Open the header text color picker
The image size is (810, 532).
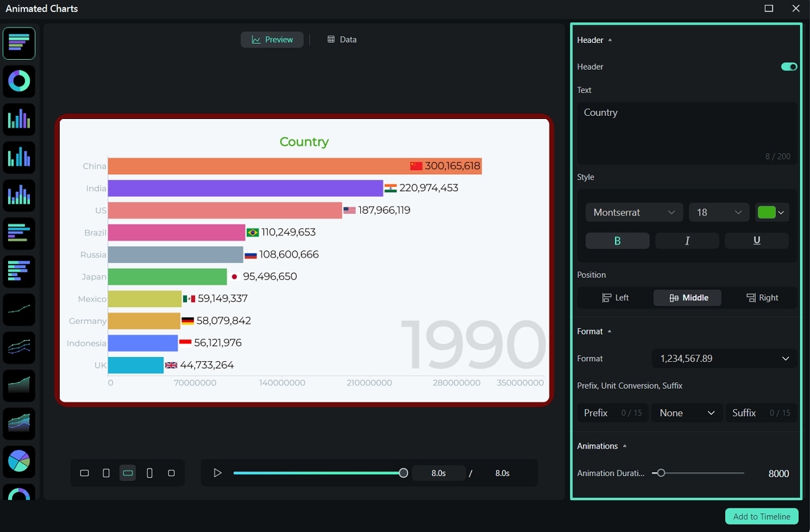click(x=772, y=212)
